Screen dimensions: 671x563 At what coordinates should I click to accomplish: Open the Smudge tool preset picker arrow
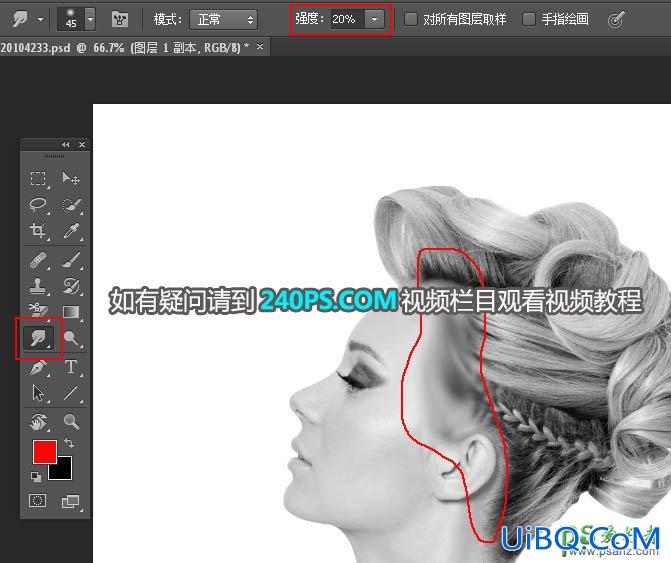click(41, 19)
